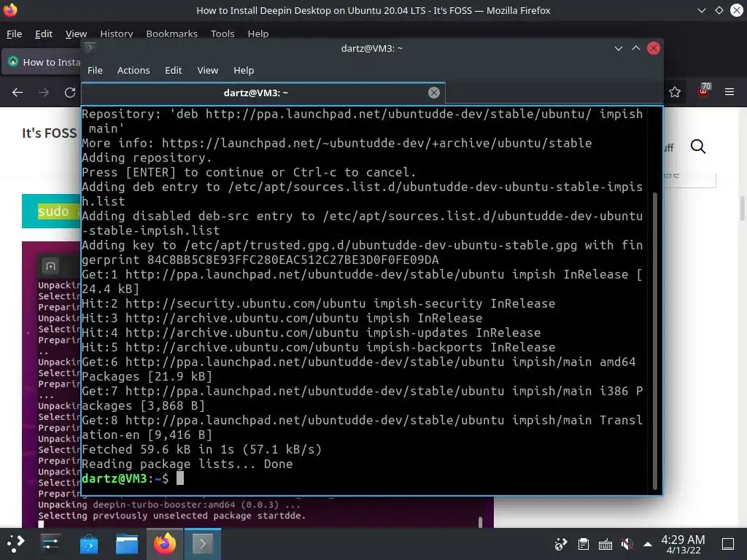Click the terminal scrollbar
The width and height of the screenshot is (747, 560).
(654, 341)
